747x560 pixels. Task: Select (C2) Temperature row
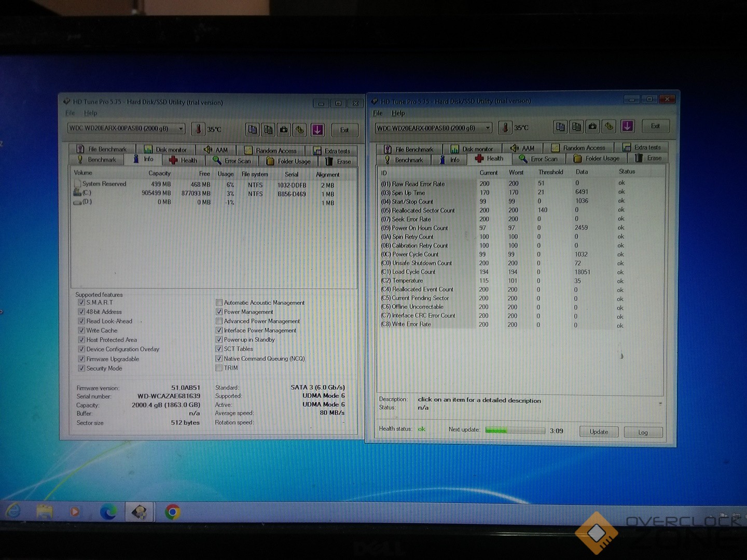(x=520, y=281)
